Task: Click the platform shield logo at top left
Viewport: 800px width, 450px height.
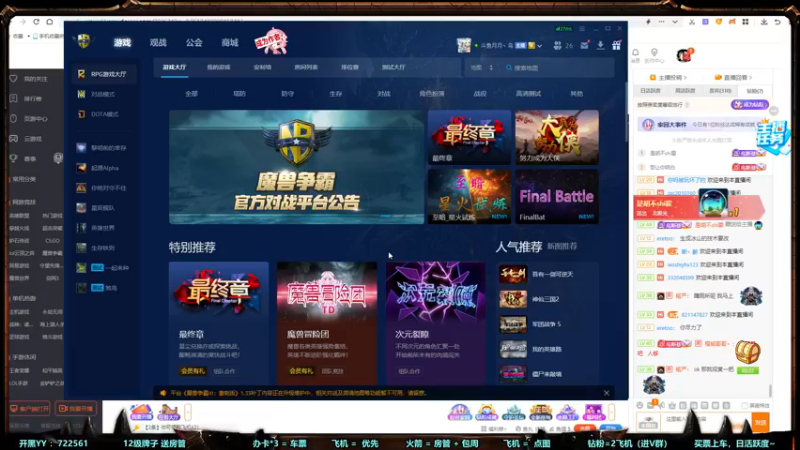Action: point(84,41)
